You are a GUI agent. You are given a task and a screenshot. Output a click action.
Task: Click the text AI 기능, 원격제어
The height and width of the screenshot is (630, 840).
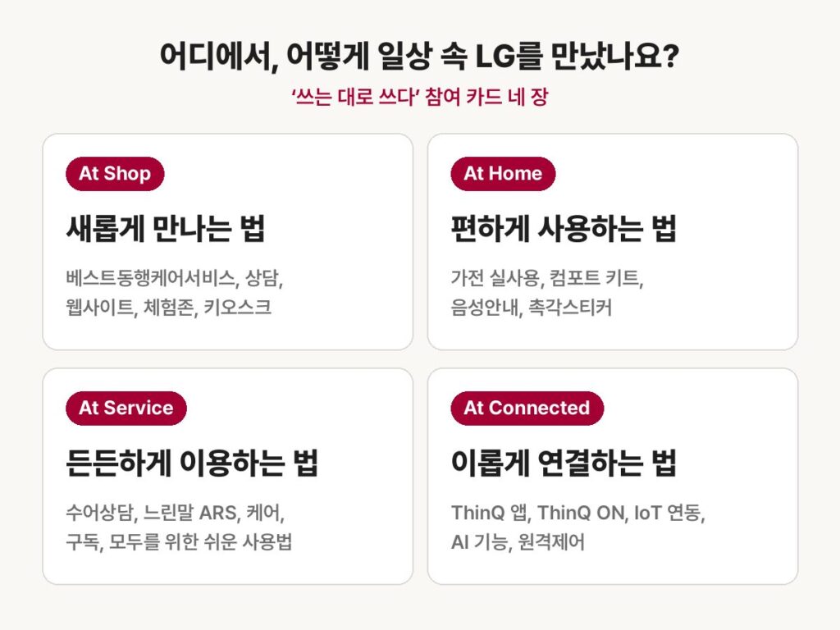tap(518, 542)
